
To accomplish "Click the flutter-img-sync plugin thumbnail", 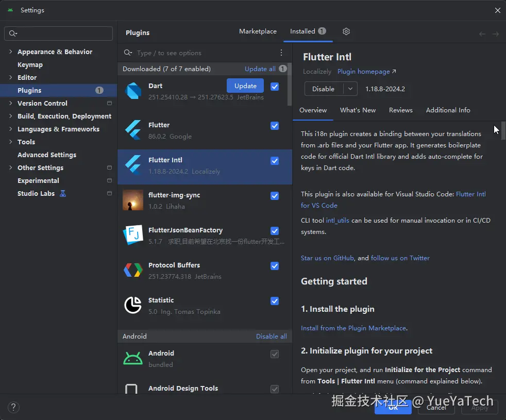I will [133, 200].
